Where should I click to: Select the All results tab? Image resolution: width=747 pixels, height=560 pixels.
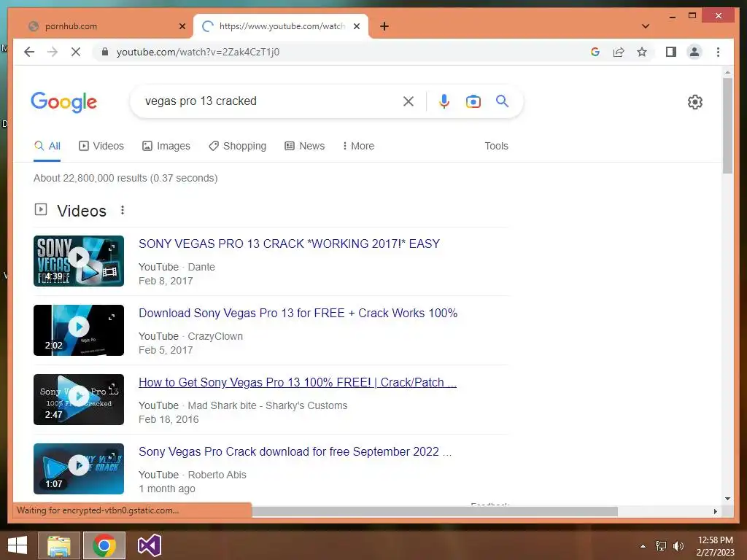click(x=47, y=146)
